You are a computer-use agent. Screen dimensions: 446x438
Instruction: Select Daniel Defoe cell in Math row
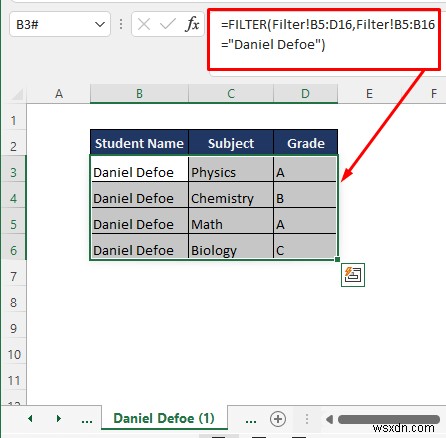139,221
